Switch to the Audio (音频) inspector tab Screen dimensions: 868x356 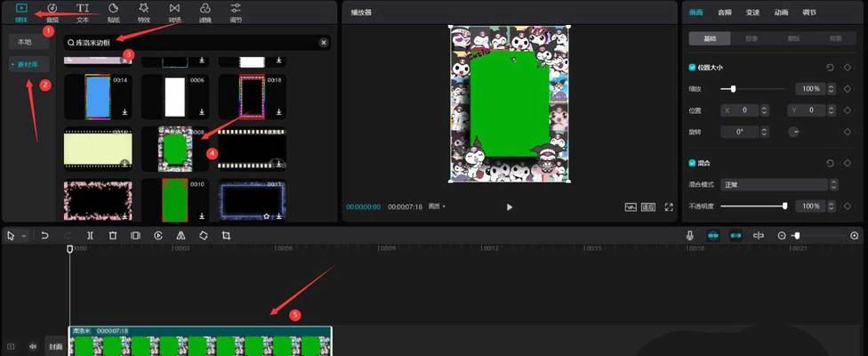pos(724,12)
